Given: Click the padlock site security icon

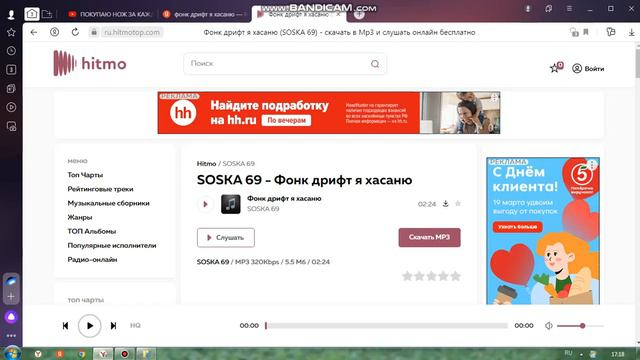Looking at the screenshot, I should (x=94, y=32).
